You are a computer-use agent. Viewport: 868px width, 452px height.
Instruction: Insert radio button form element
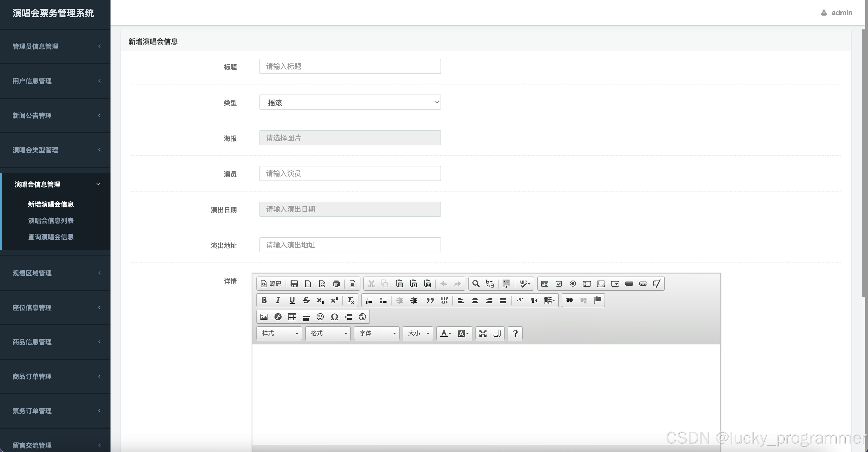tap(573, 284)
